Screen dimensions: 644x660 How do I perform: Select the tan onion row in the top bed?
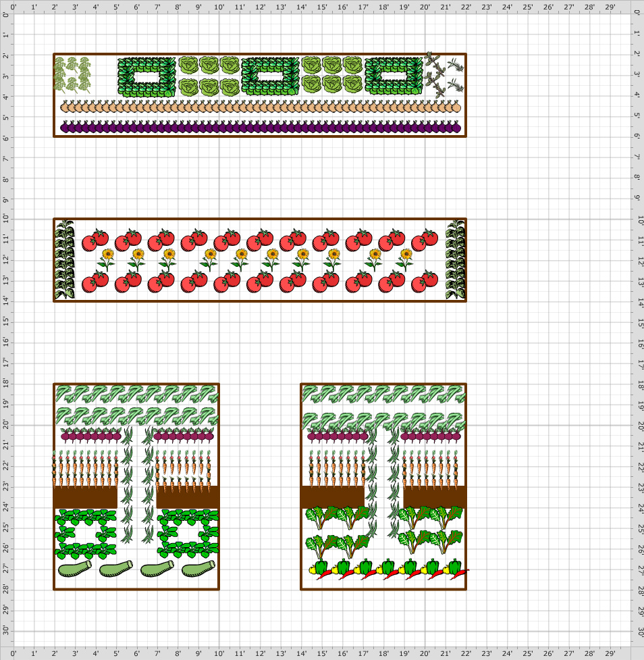[261, 107]
